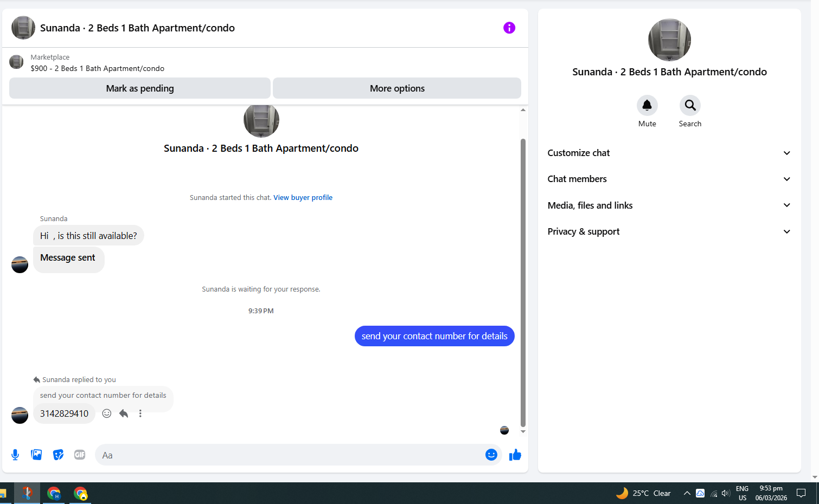Viewport: 819px width, 504px height.
Task: Open more options for 3142829410 message
Action: pos(140,413)
